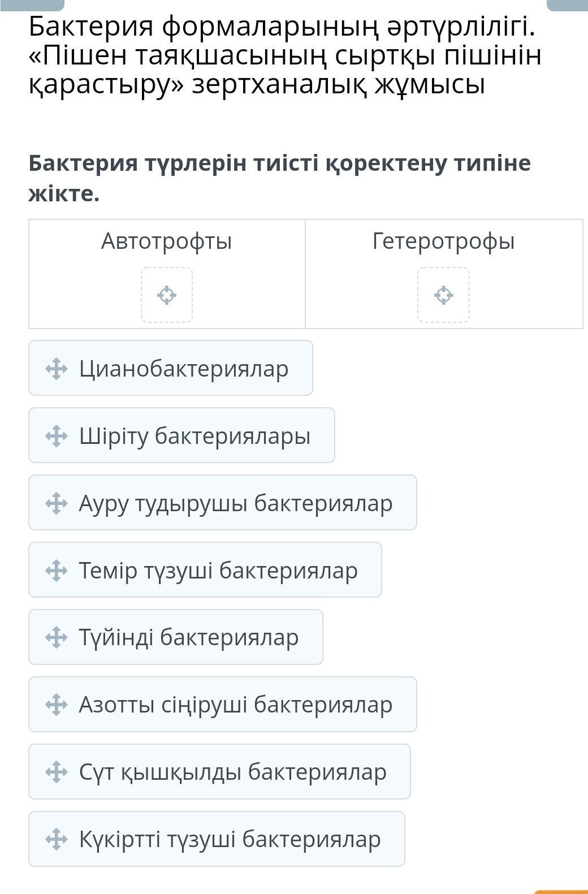Choose the Түйінді бактериялар answer chip

[188, 637]
